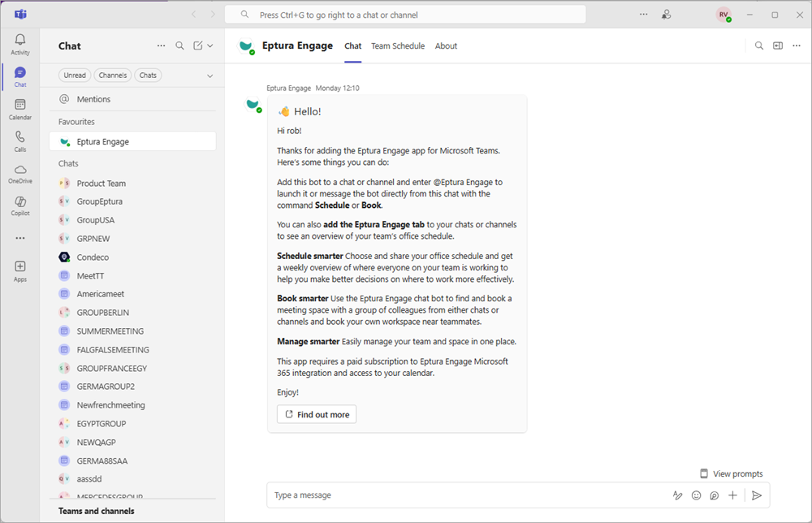Open OneDrive from the app bar
The image size is (812, 523).
(x=20, y=174)
